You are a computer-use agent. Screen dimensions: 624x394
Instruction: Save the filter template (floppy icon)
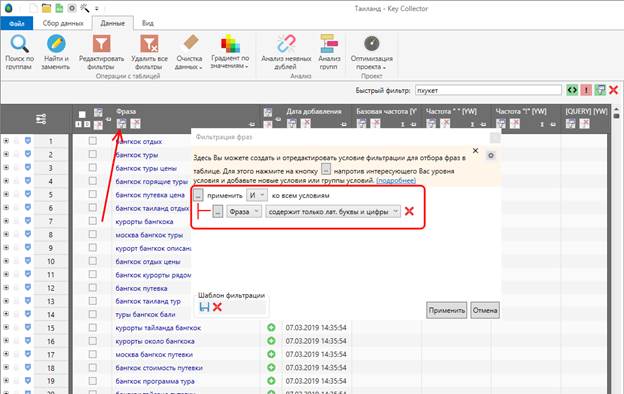point(204,307)
